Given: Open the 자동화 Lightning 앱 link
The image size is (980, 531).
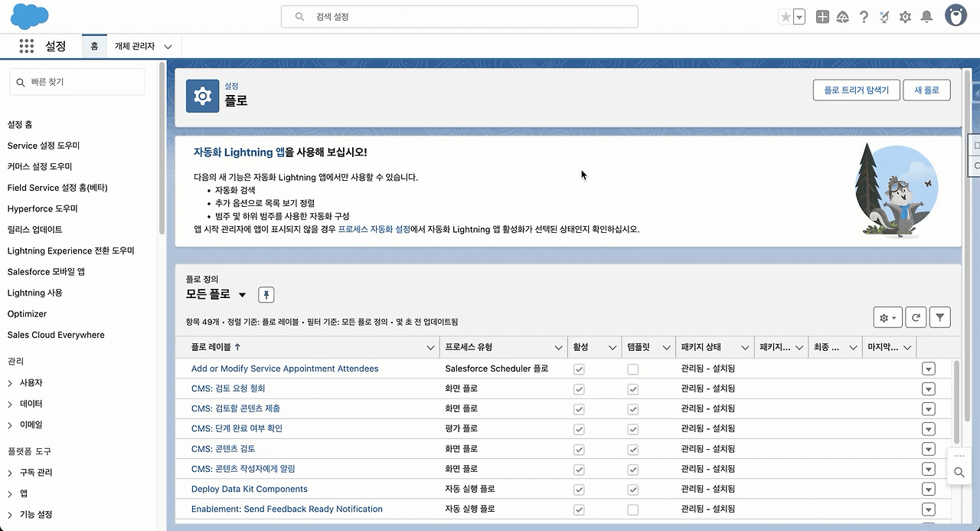Looking at the screenshot, I should click(239, 152).
